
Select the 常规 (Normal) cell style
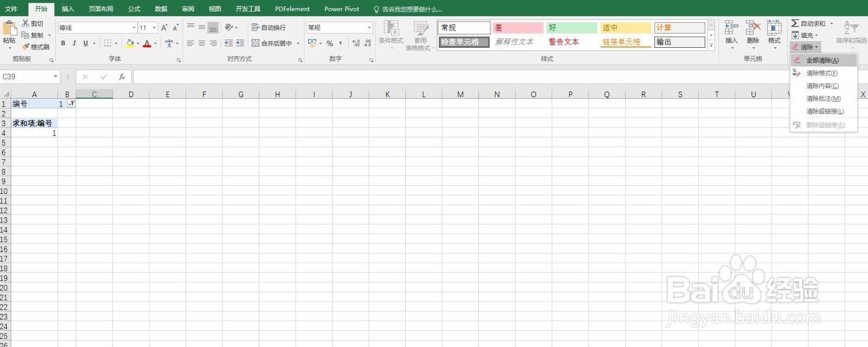coord(464,28)
